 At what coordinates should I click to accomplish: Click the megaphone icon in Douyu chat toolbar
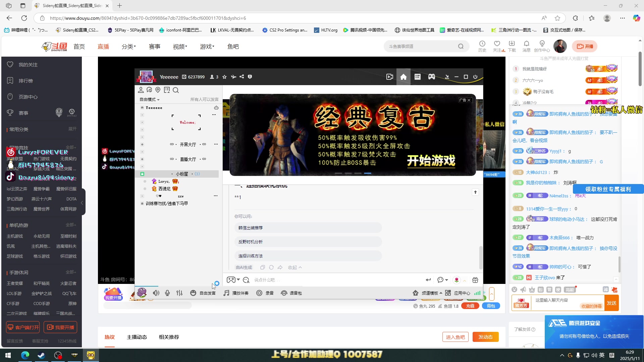point(523,290)
